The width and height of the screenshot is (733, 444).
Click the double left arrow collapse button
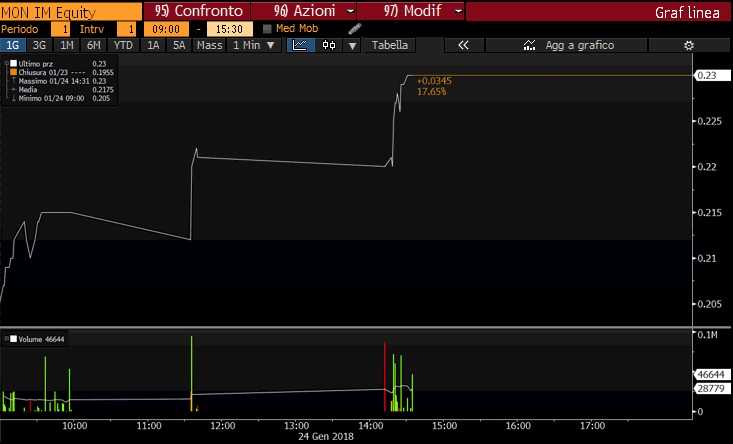[x=463, y=45]
